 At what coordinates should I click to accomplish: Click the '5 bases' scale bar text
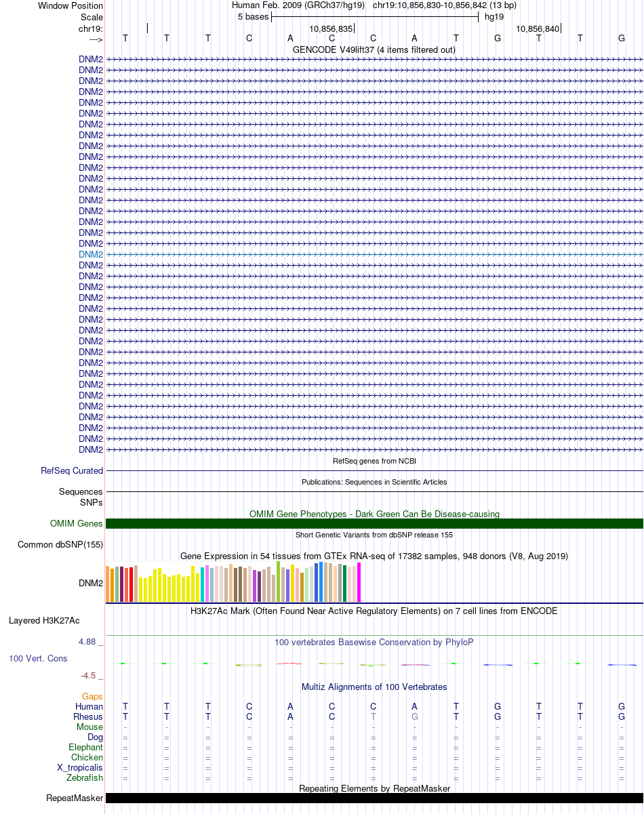coord(253,16)
